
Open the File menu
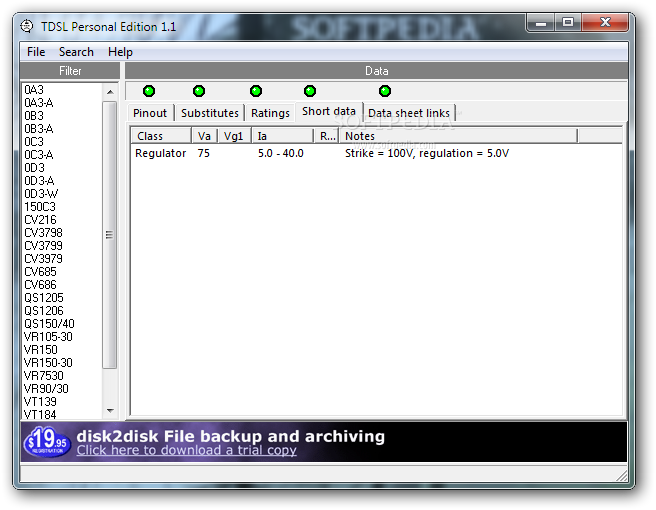click(x=36, y=52)
